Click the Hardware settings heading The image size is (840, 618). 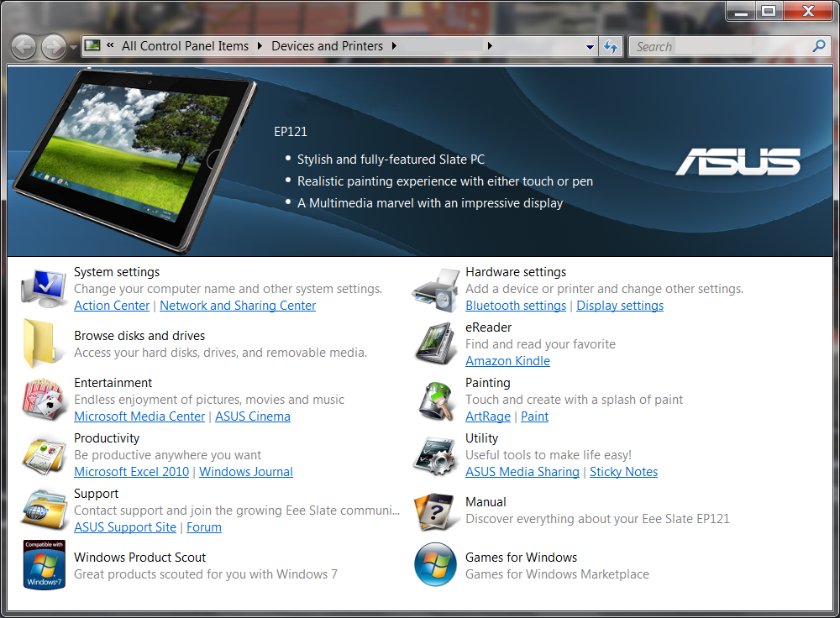coord(516,272)
